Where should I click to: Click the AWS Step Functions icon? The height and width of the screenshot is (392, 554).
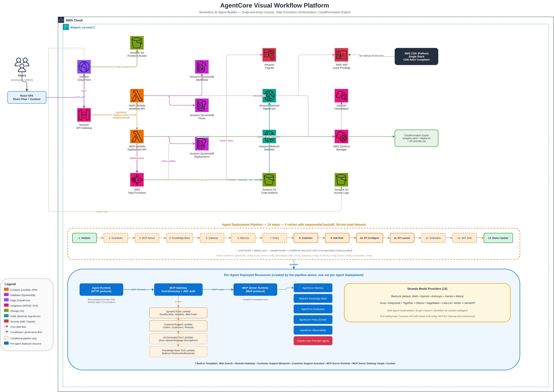pos(137,180)
